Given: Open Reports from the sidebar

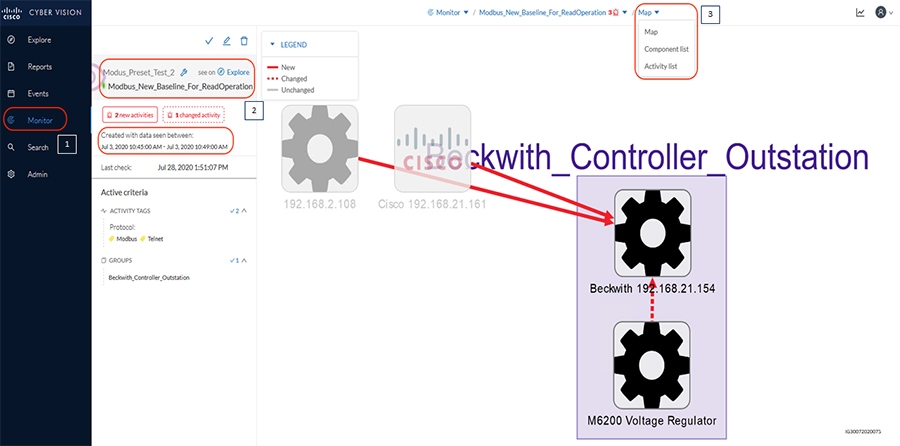Looking at the screenshot, I should [39, 67].
